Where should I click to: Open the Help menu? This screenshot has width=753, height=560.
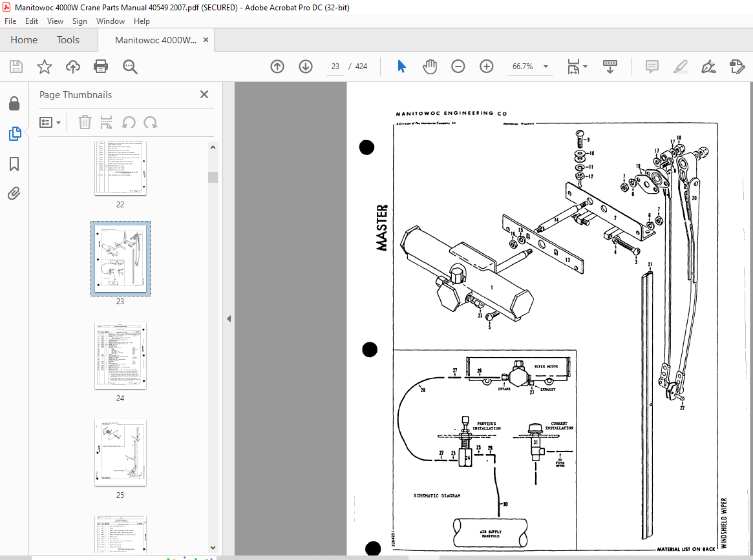tap(142, 21)
